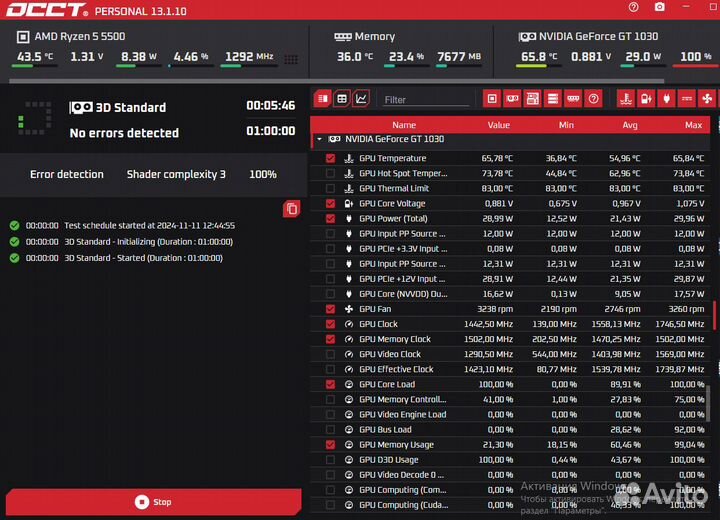Uncheck the GPU Temperature checkbox

pyautogui.click(x=330, y=158)
